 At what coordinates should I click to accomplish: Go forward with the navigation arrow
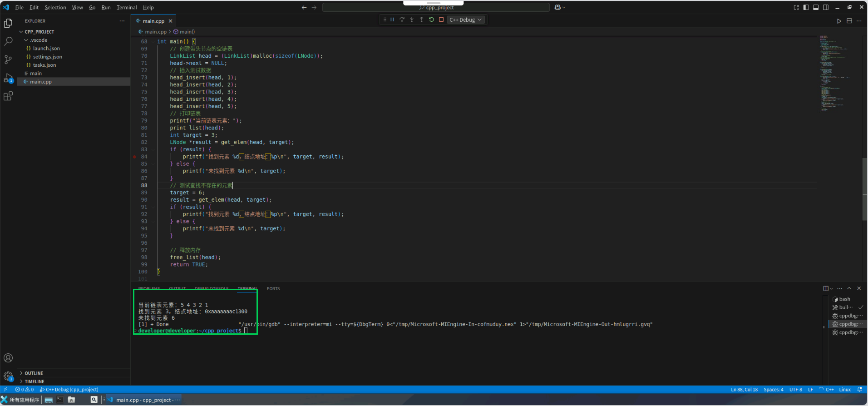pos(314,7)
